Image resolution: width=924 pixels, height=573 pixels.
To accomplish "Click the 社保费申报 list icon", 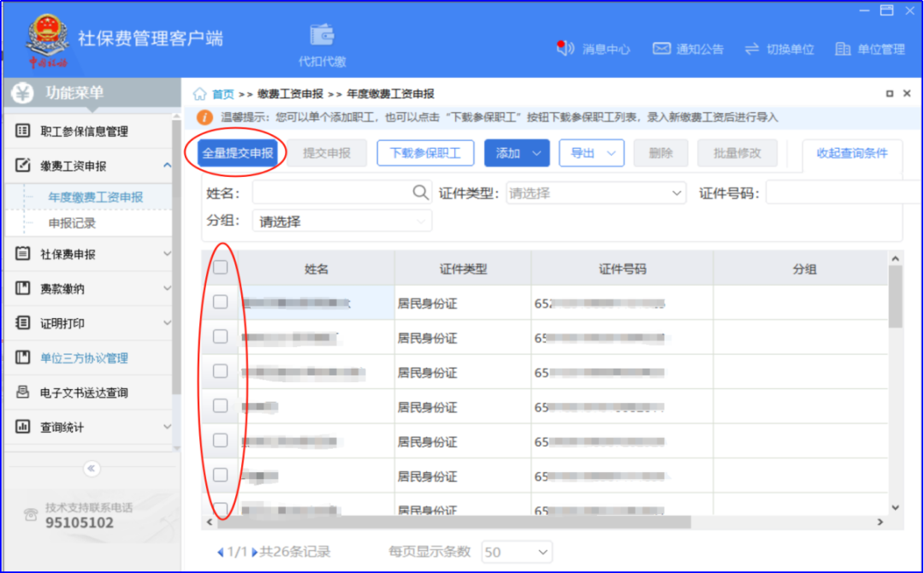I will click(x=22, y=254).
